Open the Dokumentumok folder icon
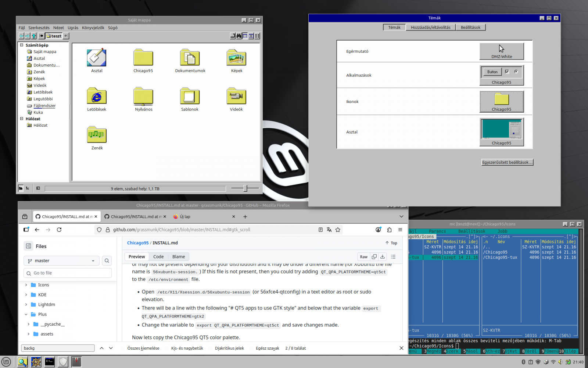The height and width of the screenshot is (368, 588). coord(190,61)
